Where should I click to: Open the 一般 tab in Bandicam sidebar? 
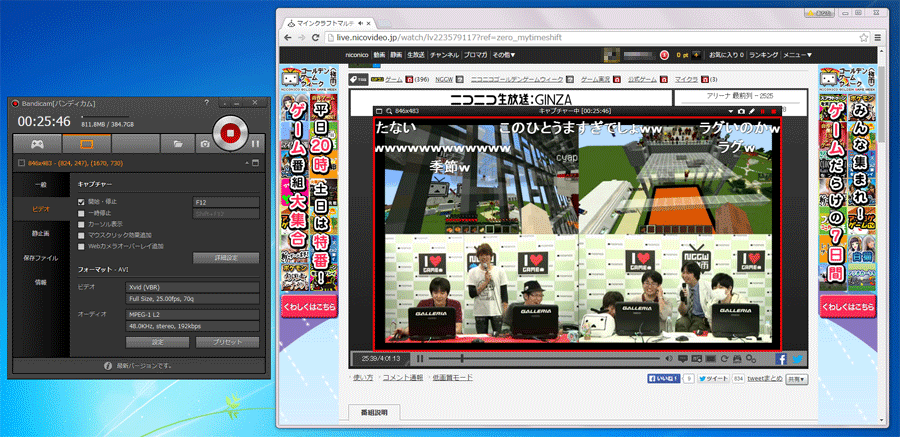click(x=41, y=184)
